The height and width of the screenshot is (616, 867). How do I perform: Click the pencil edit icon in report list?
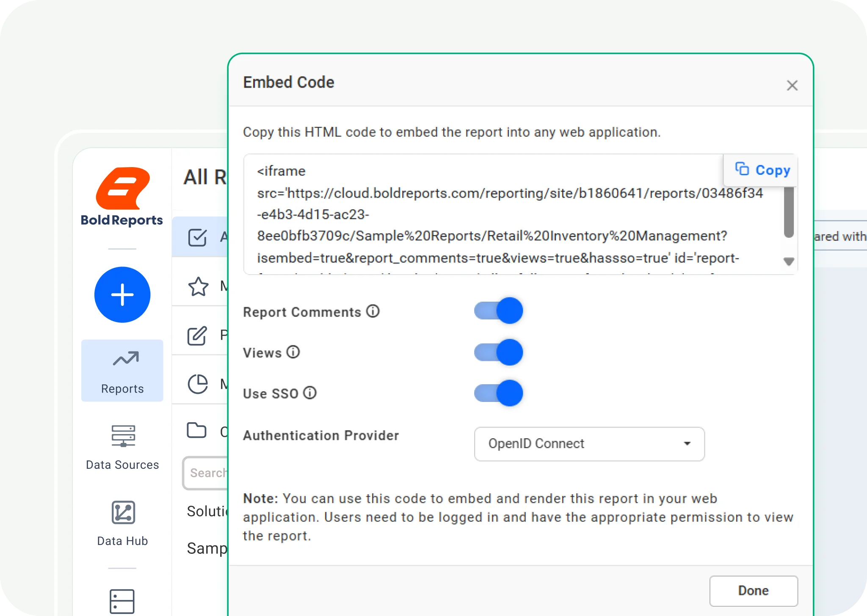pos(198,335)
